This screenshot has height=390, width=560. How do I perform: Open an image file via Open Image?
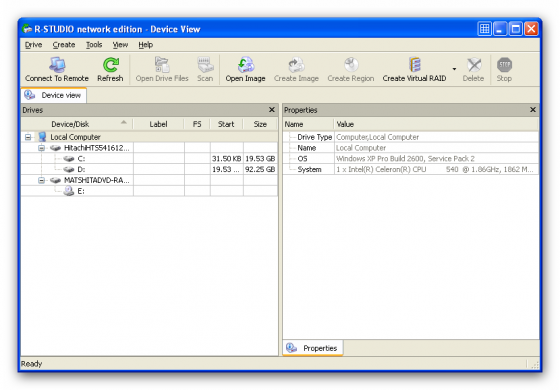tap(245, 65)
